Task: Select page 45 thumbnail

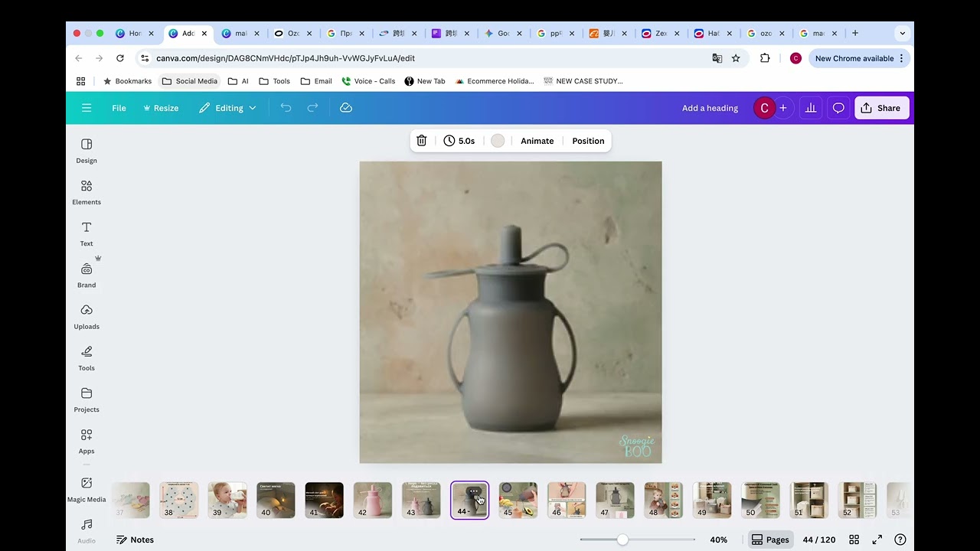Action: coord(518,500)
